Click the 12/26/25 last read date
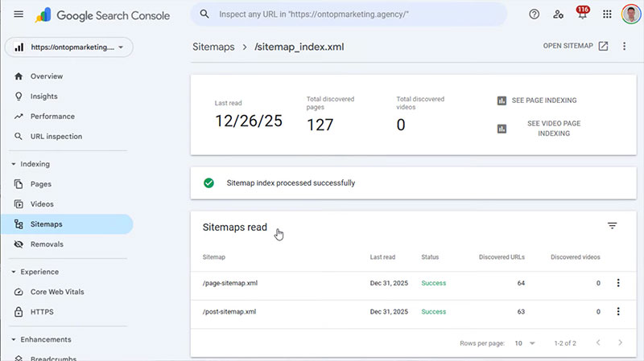The width and height of the screenshot is (644, 361). [x=249, y=121]
